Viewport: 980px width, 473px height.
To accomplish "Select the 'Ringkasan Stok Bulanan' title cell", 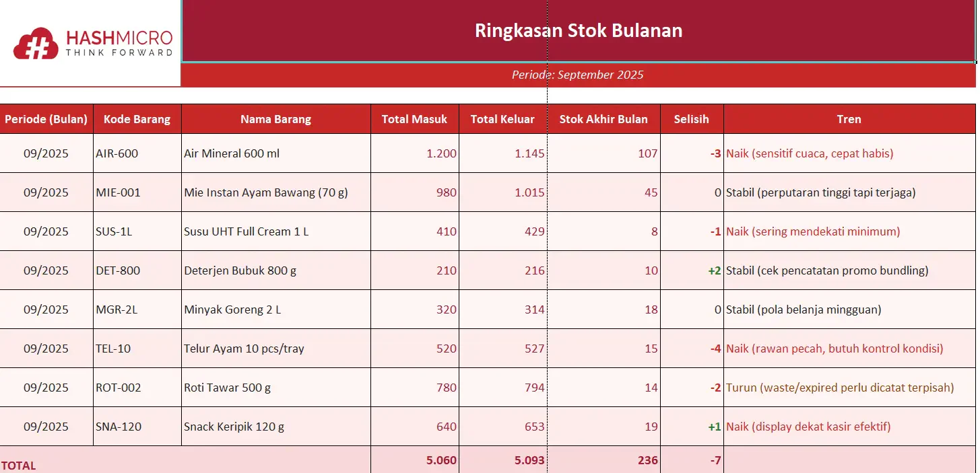I will (579, 31).
